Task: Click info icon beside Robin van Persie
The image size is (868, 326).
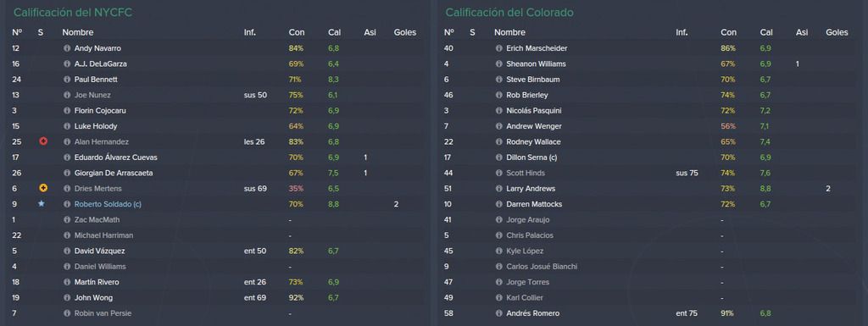Action: (x=67, y=313)
